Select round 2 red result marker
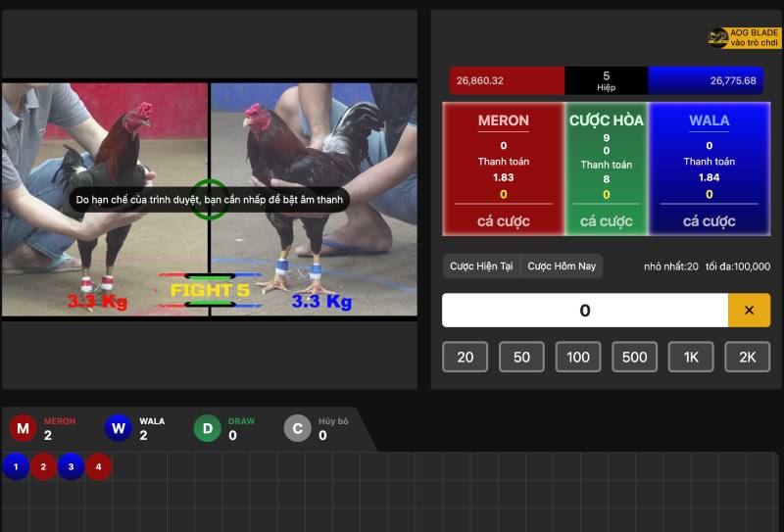The height and width of the screenshot is (532, 784). point(43,466)
